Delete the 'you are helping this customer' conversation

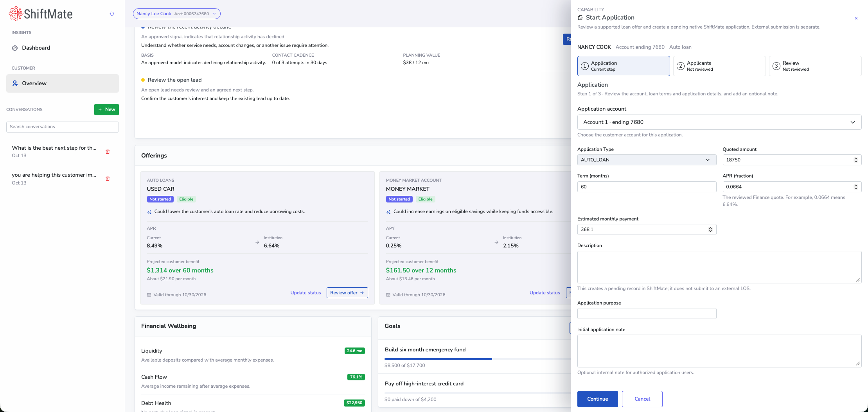108,179
